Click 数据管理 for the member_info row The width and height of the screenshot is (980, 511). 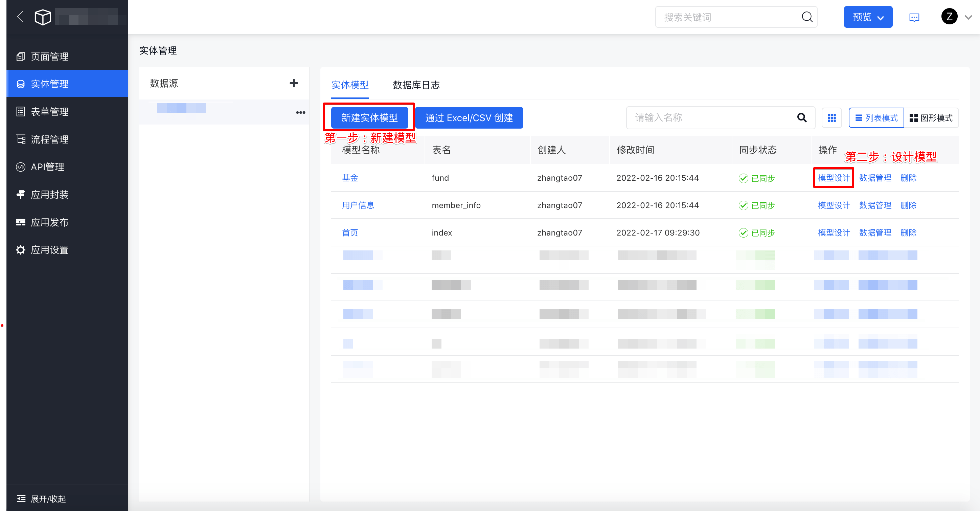[x=875, y=205]
